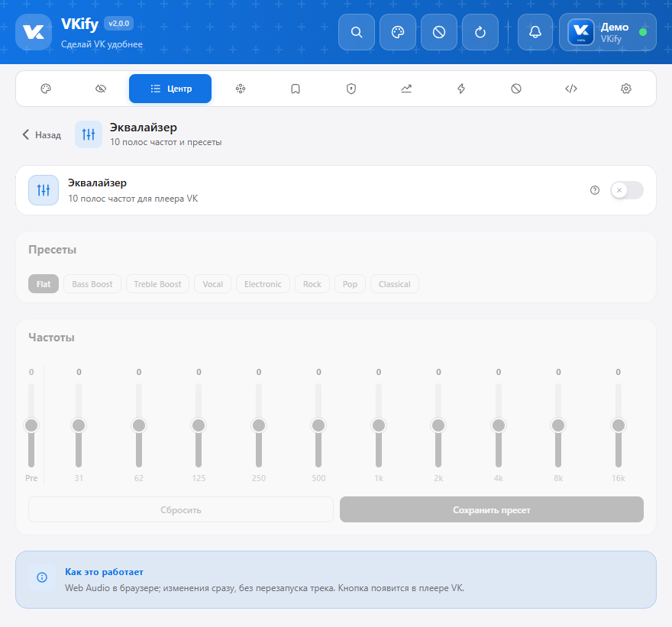Viewport: 672px width, 627px height.
Task: Open help question mark for Эквалайзер
Action: (595, 190)
